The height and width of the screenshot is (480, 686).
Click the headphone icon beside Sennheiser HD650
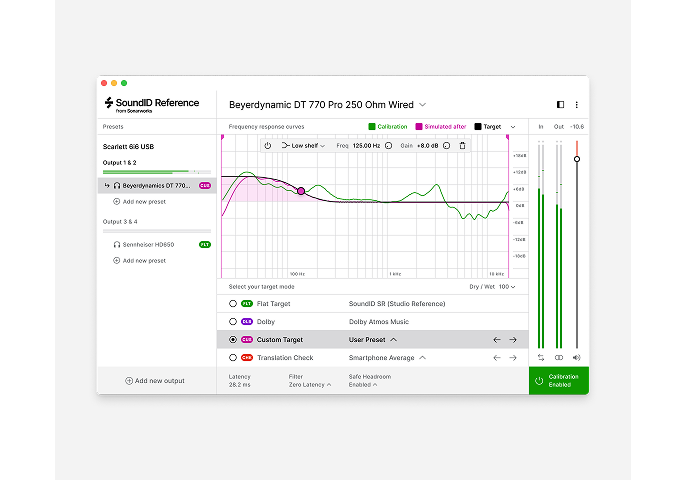117,245
